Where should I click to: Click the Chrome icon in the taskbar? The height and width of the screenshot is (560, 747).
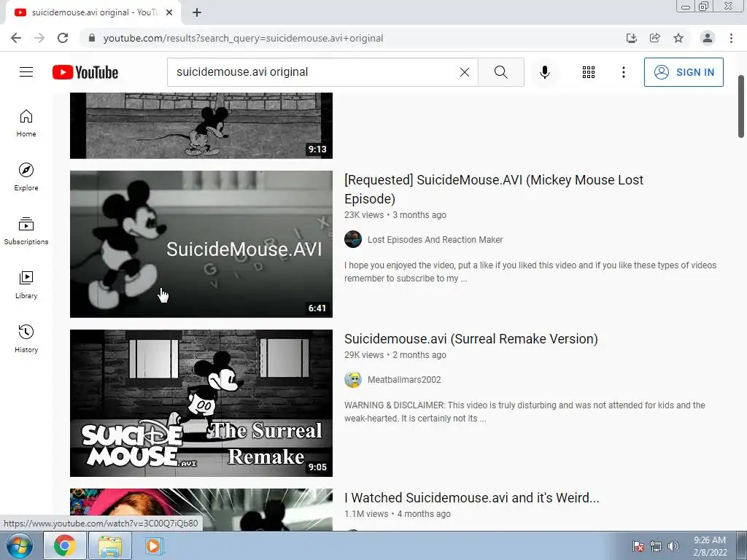point(65,545)
